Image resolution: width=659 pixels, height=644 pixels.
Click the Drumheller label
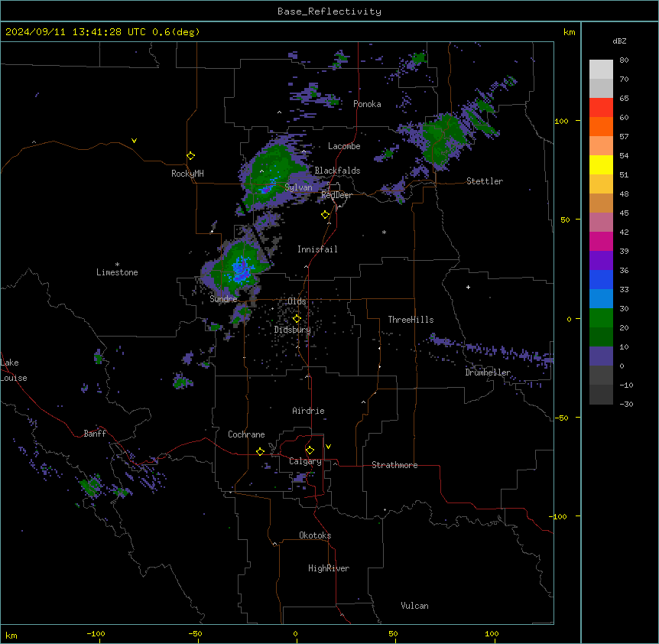coord(488,372)
